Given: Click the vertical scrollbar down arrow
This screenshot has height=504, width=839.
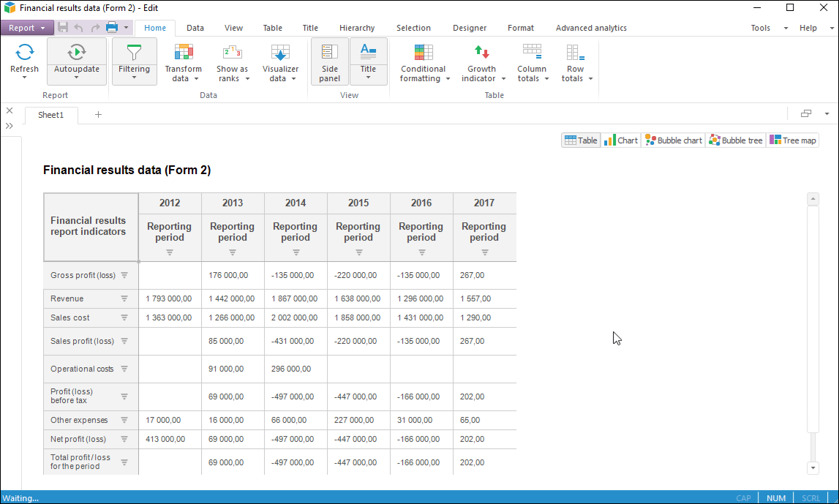Looking at the screenshot, I should [x=812, y=467].
